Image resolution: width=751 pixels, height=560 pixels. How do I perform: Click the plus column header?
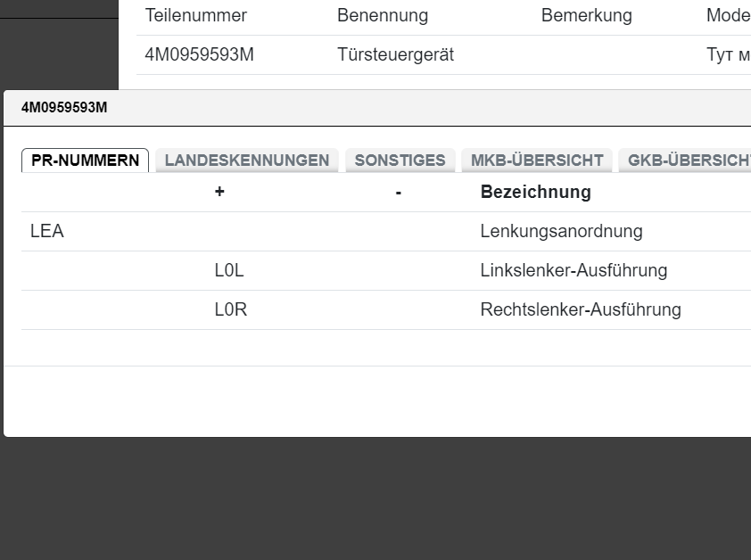coord(219,192)
